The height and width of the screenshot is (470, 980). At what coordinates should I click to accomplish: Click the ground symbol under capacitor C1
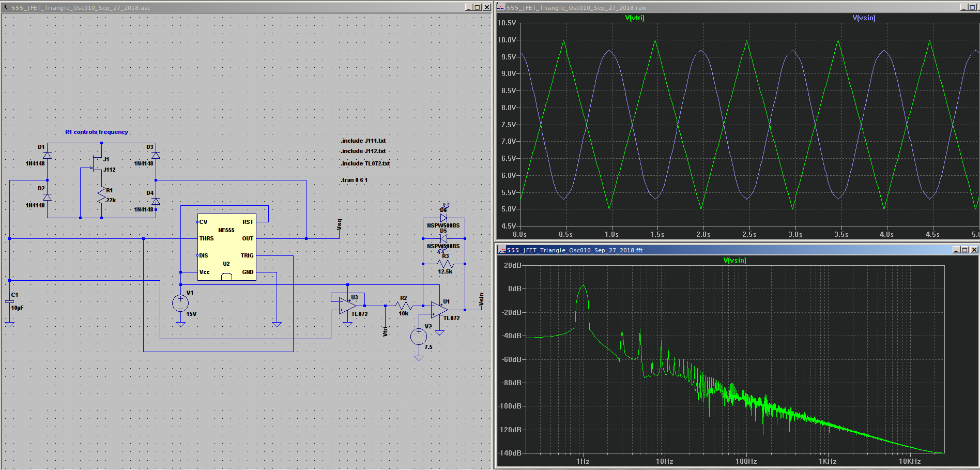(x=9, y=324)
